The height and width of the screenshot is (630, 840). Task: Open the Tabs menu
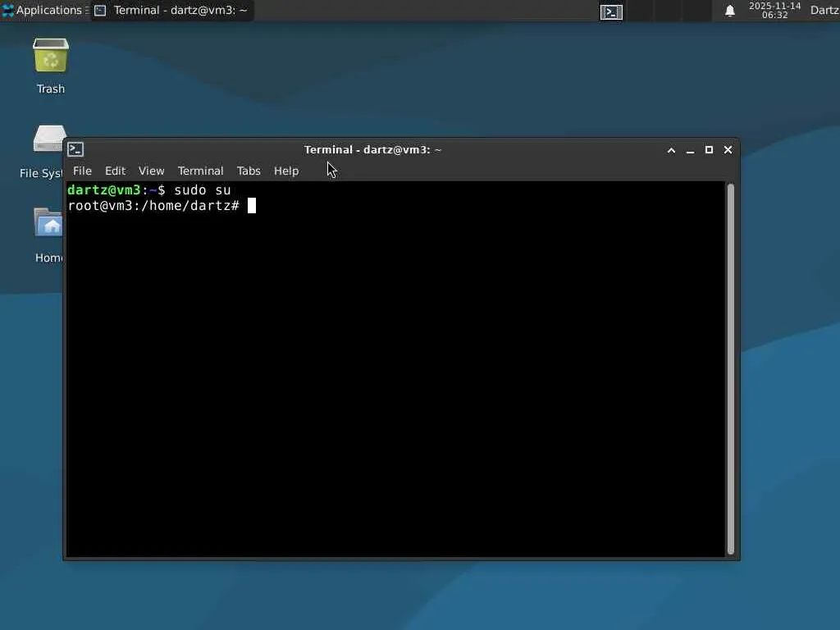coord(249,171)
